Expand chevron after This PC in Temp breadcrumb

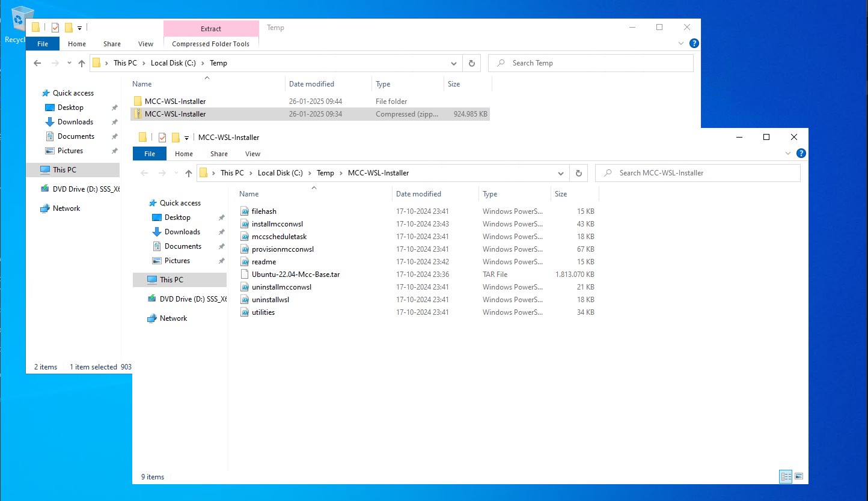[x=144, y=63]
